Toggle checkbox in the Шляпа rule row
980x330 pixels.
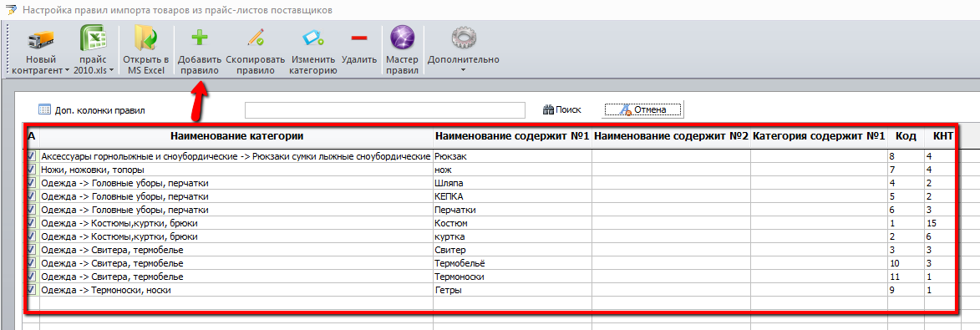[x=32, y=183]
